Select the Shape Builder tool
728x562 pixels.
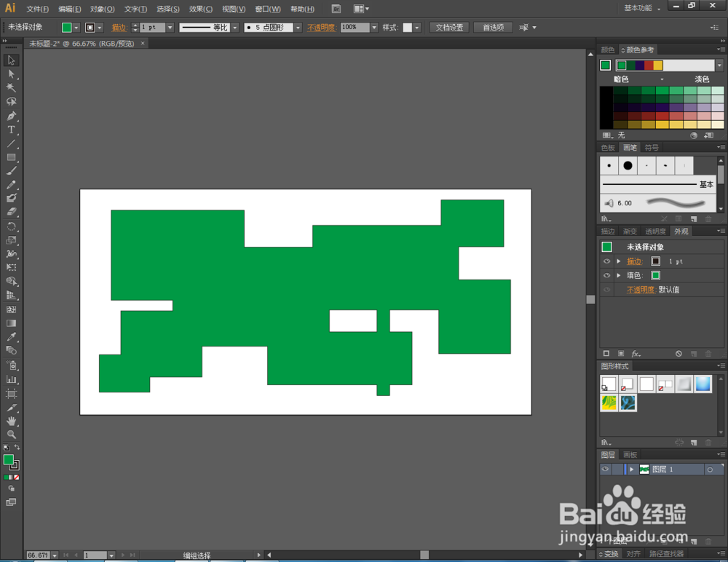coord(11,282)
